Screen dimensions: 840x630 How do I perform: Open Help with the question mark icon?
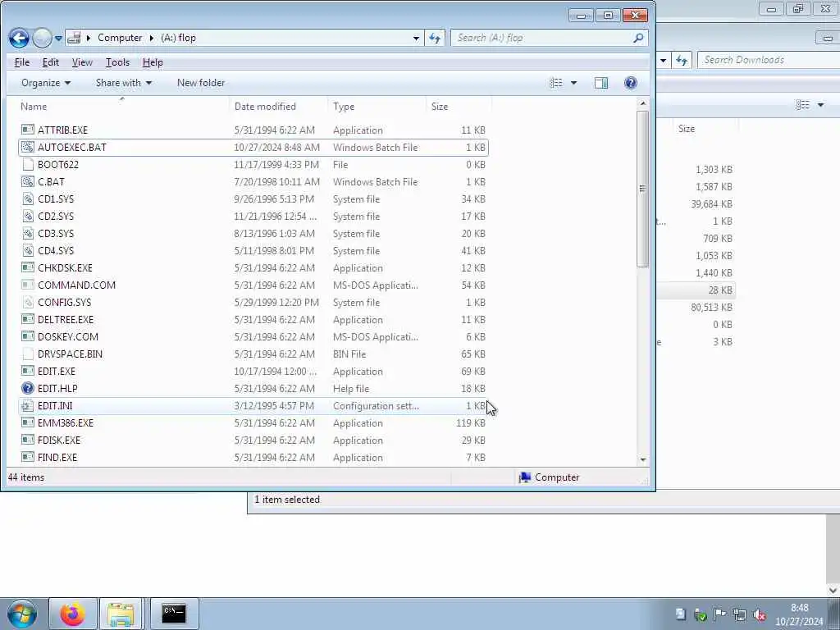click(x=631, y=83)
